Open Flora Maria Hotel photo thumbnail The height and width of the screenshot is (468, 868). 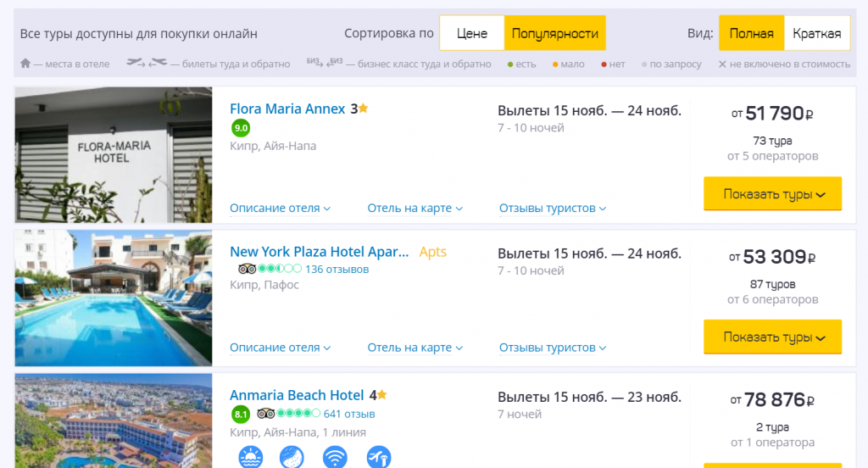tap(114, 155)
